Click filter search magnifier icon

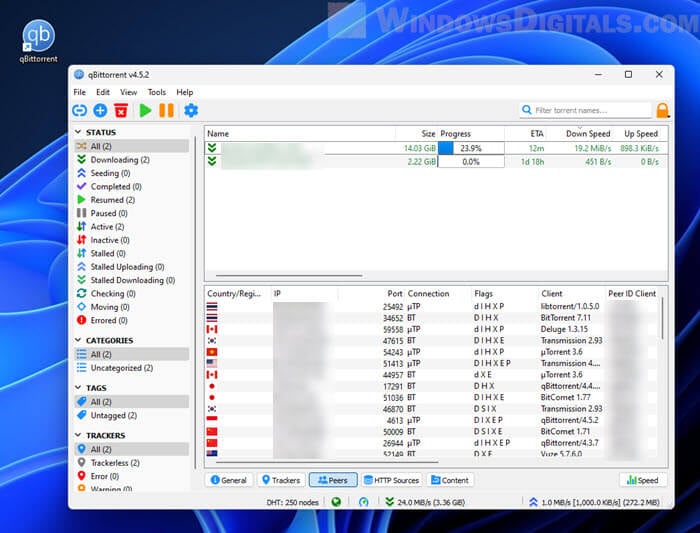(527, 110)
